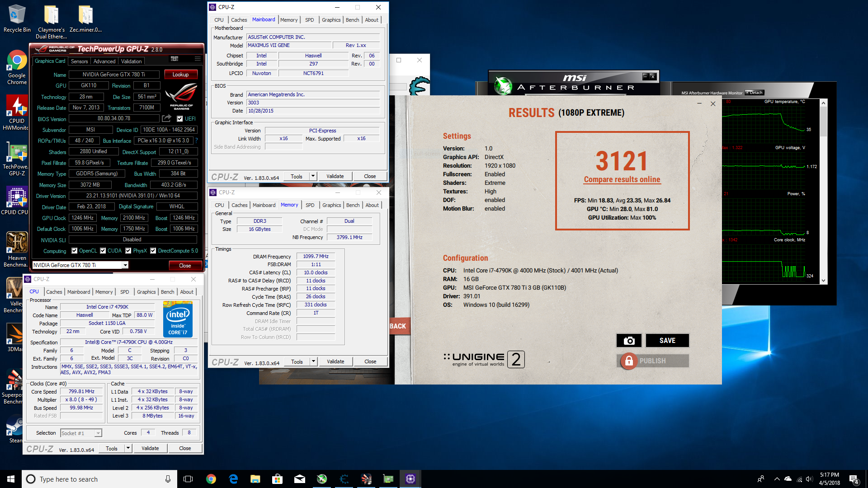Expand Tools dropdown arrow in Memory CPU-Z
Image resolution: width=868 pixels, height=488 pixels.
(313, 361)
